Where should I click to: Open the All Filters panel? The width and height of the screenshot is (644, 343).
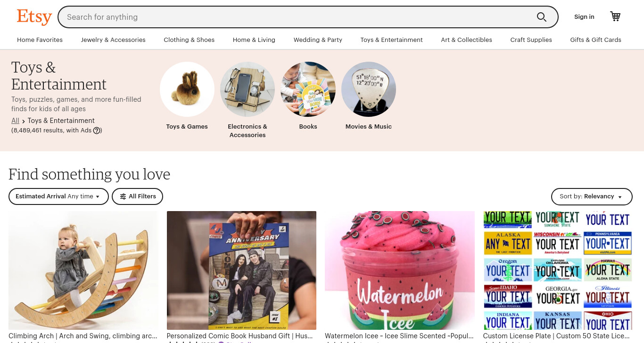(137, 196)
